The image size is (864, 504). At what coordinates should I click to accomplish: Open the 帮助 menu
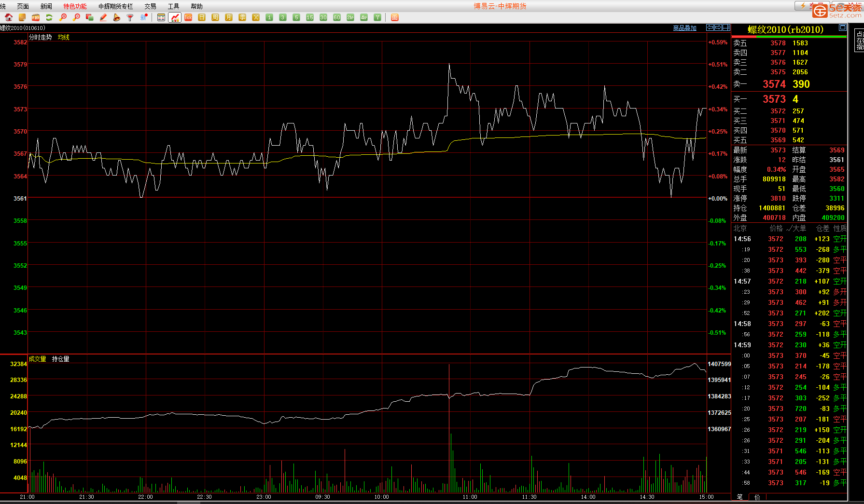click(x=197, y=6)
